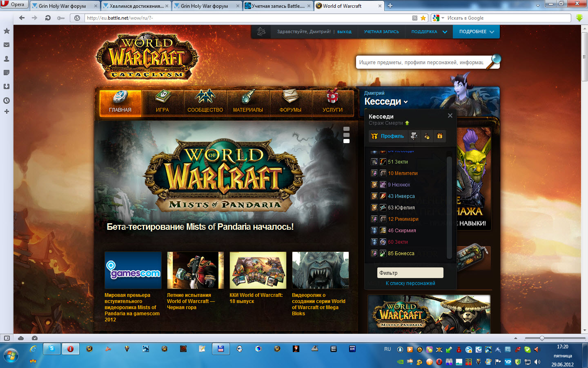Open the МАТЕРИАЛЫ navigation item
Viewport: 588px width, 368px height.
click(x=248, y=103)
